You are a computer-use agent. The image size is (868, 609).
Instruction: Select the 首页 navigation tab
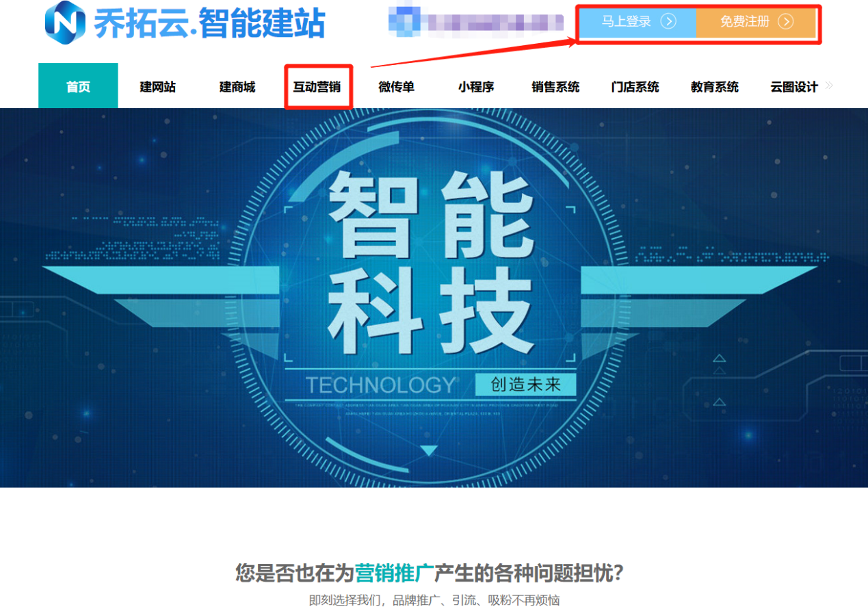pyautogui.click(x=77, y=85)
